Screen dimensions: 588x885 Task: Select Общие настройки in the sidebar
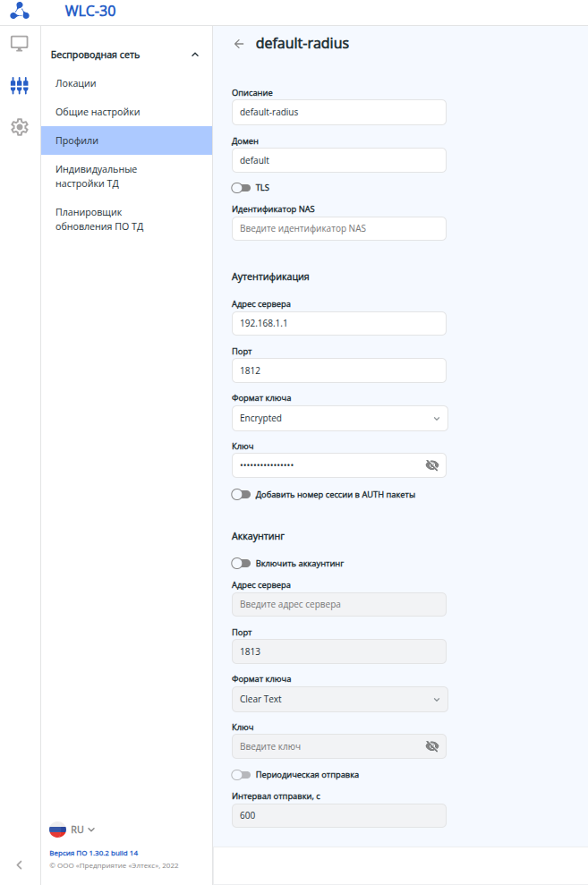(98, 112)
